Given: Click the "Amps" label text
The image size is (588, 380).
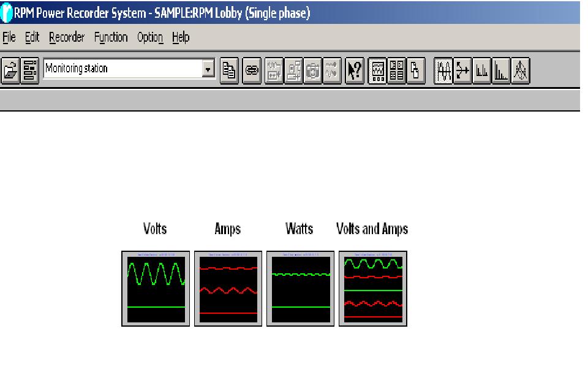Looking at the screenshot, I should (228, 229).
